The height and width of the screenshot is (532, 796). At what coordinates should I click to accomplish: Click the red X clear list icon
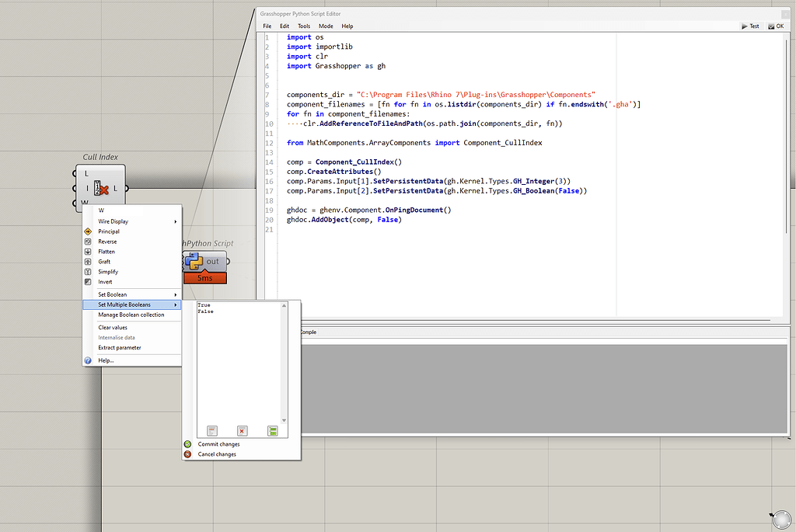click(242, 431)
